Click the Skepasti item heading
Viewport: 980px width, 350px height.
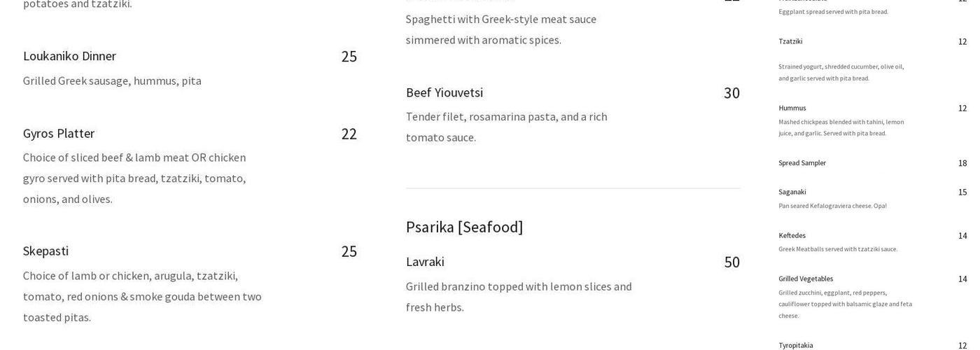tap(45, 251)
